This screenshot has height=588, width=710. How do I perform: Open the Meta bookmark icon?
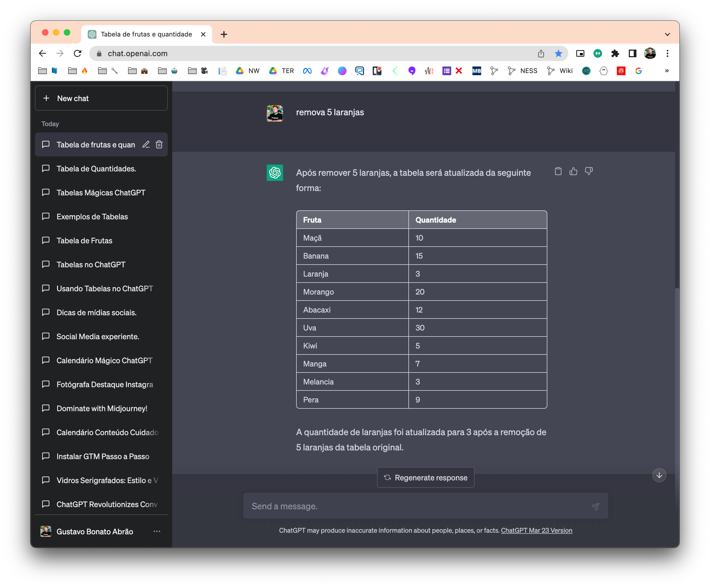tap(307, 71)
